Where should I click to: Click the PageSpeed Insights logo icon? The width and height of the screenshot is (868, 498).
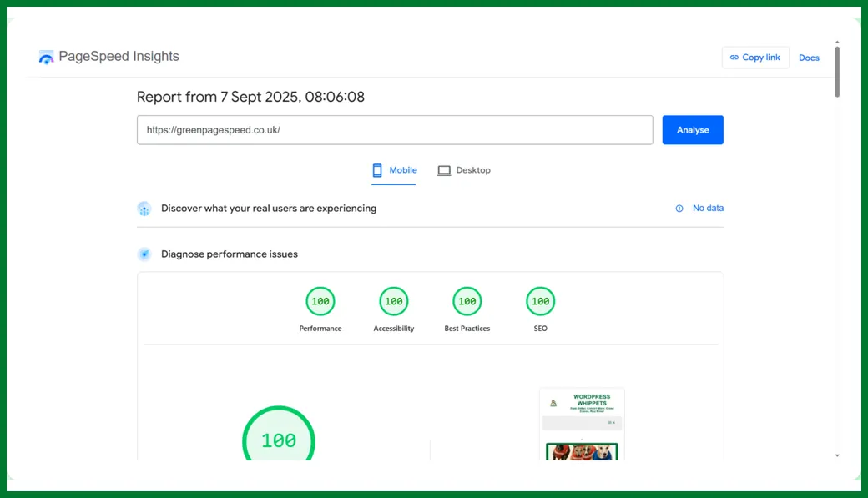tap(46, 57)
